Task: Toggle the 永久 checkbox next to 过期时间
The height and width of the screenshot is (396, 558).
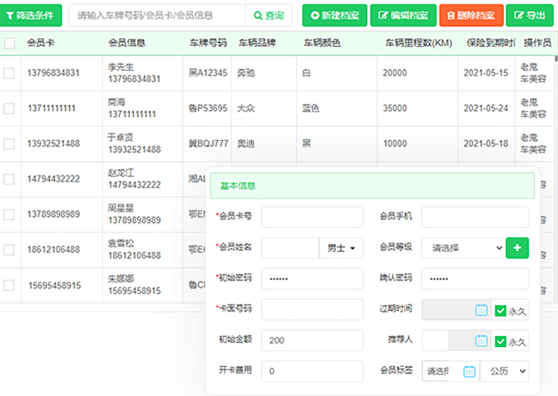Action: click(x=500, y=311)
